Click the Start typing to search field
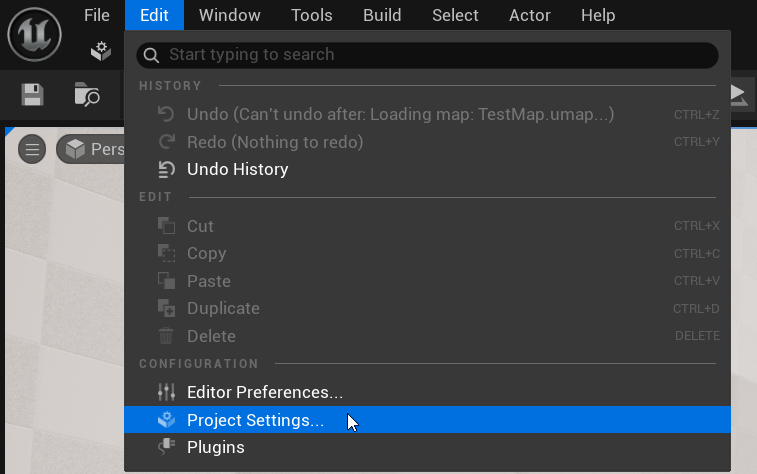The width and height of the screenshot is (757, 474). click(x=428, y=54)
